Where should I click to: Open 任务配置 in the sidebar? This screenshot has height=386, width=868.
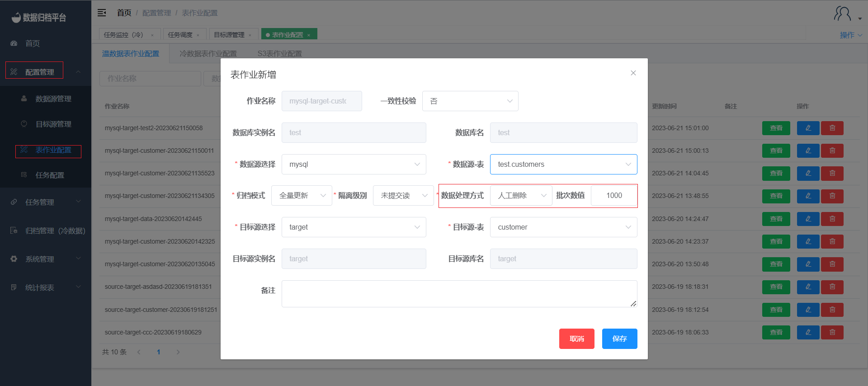pyautogui.click(x=46, y=175)
